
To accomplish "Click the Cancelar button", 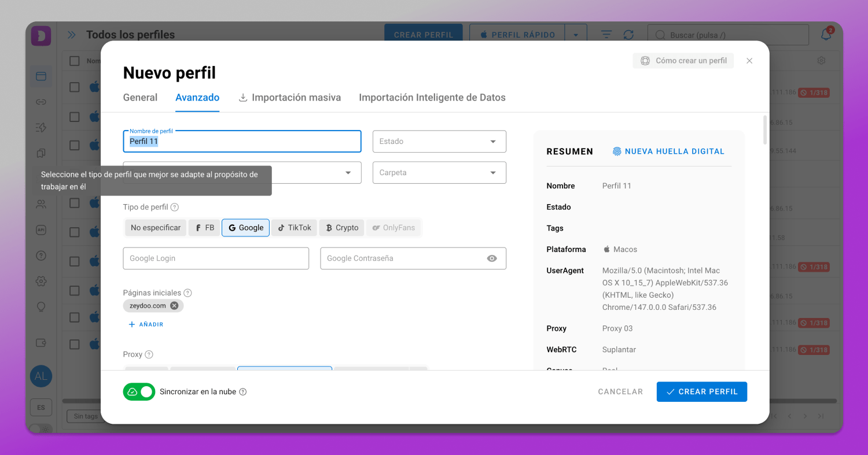I will click(x=620, y=392).
